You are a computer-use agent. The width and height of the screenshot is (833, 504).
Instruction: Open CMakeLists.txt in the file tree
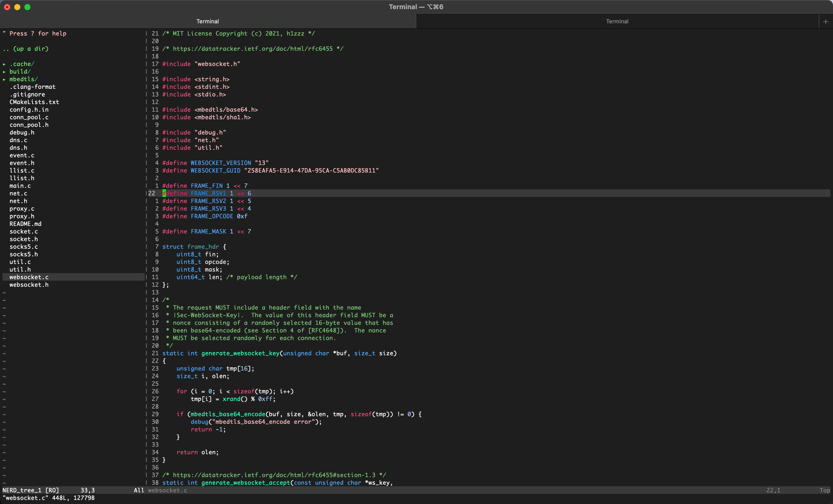tap(34, 102)
